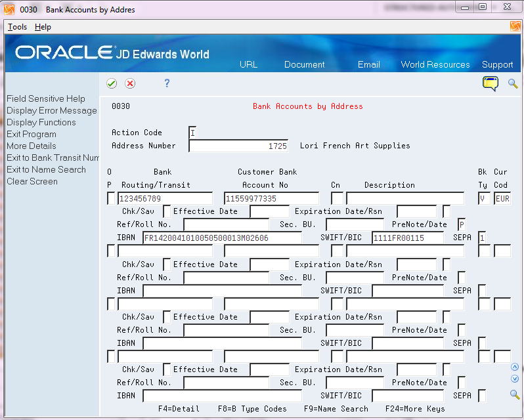Click the Bank Accounts by Address title
Image resolution: width=524 pixels, height=420 pixels.
(x=307, y=106)
